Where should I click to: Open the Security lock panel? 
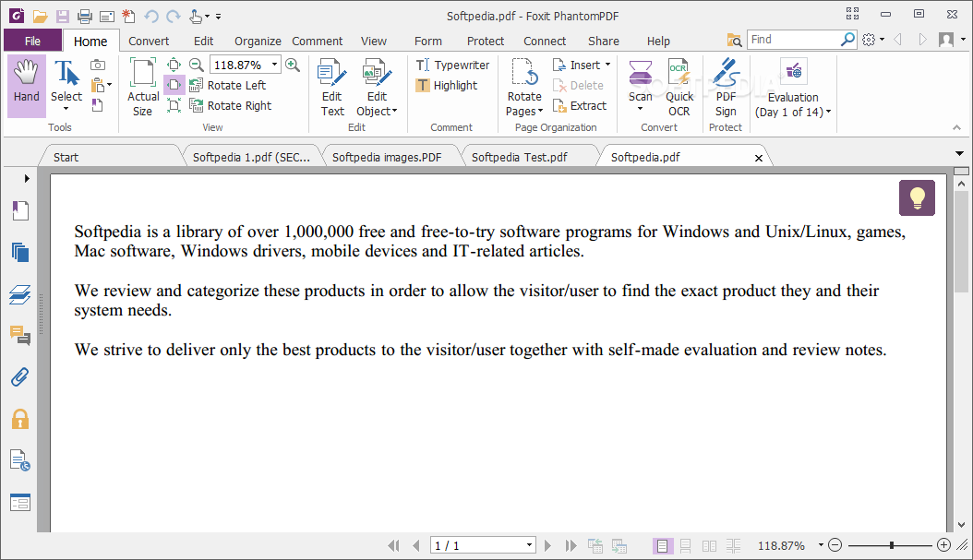[20, 419]
